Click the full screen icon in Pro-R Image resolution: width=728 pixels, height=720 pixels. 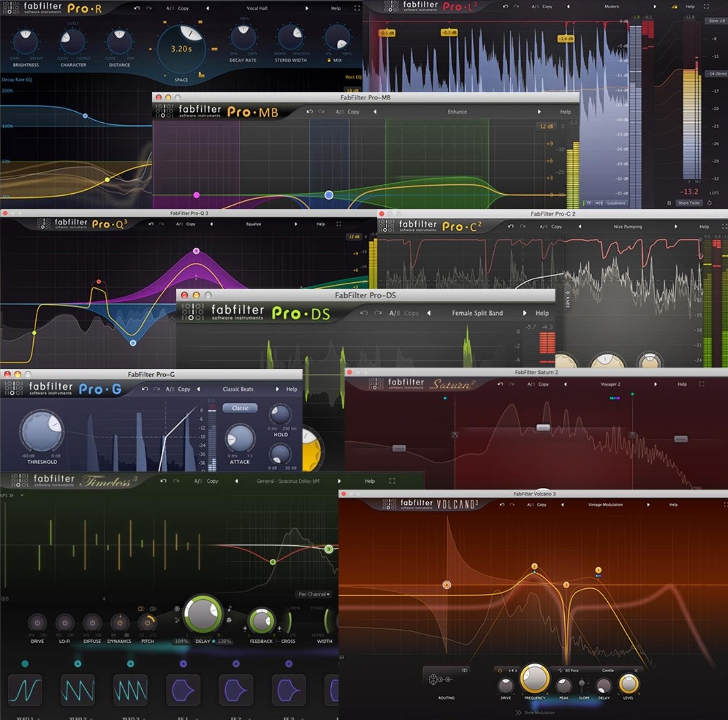[357, 8]
